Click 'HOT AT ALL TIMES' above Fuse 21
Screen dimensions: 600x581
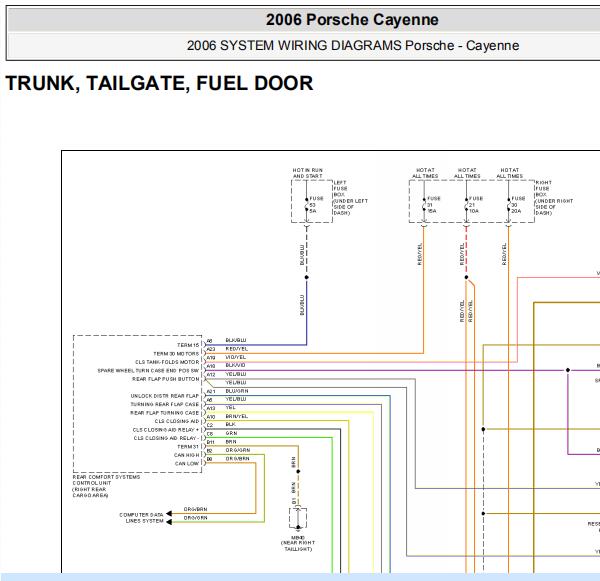tap(467, 173)
